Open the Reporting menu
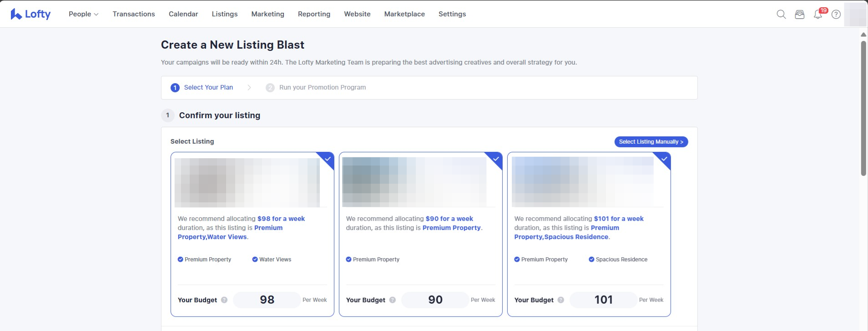Screen dimensions: 868x331 314,14
